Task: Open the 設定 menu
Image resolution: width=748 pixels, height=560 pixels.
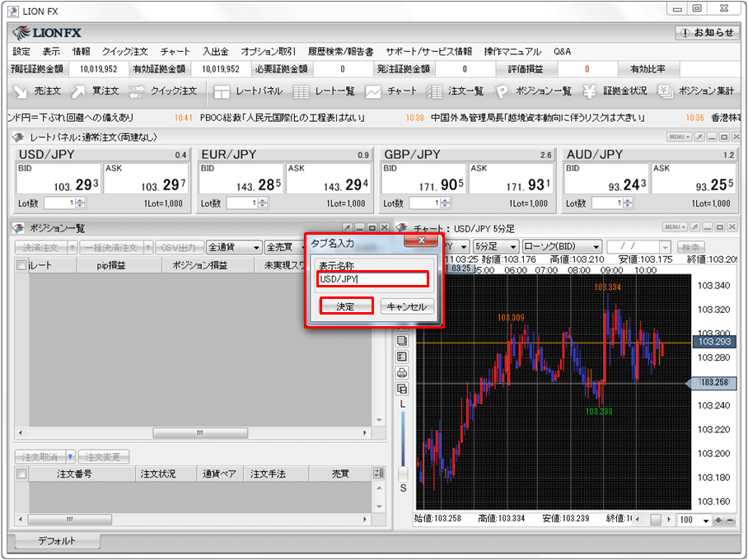Action: pyautogui.click(x=21, y=52)
